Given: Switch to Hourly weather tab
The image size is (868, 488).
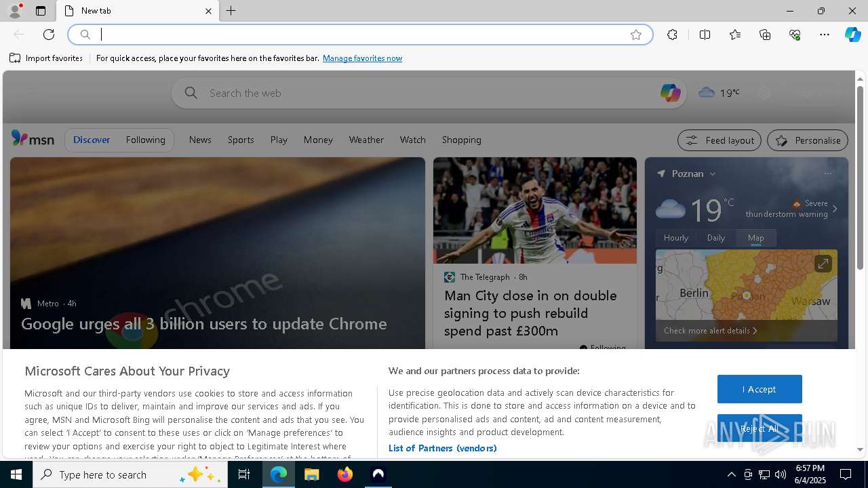Looking at the screenshot, I should point(676,238).
